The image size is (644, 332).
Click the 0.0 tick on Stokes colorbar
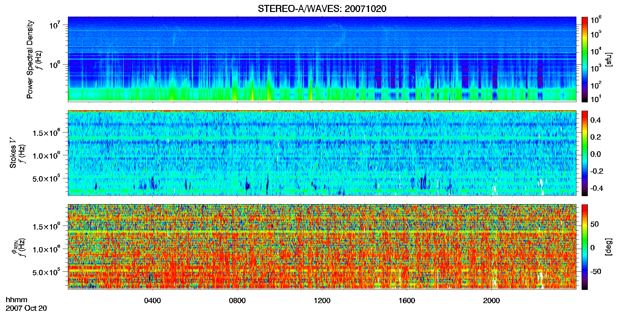click(x=595, y=154)
